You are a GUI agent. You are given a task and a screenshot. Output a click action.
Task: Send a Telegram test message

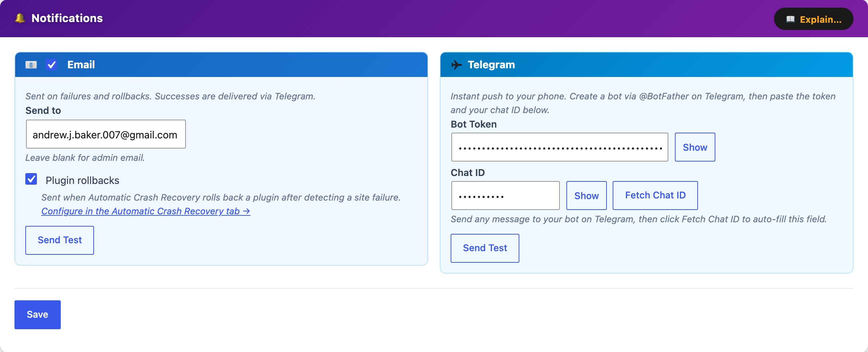tap(485, 248)
